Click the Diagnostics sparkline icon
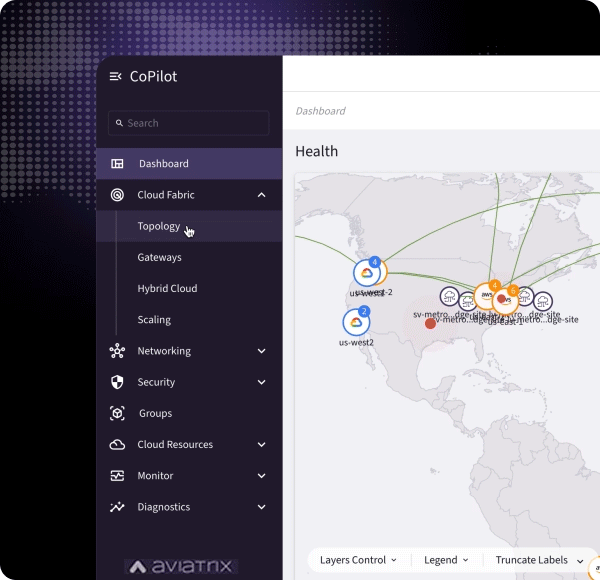The width and height of the screenshot is (600, 580). [x=117, y=507]
